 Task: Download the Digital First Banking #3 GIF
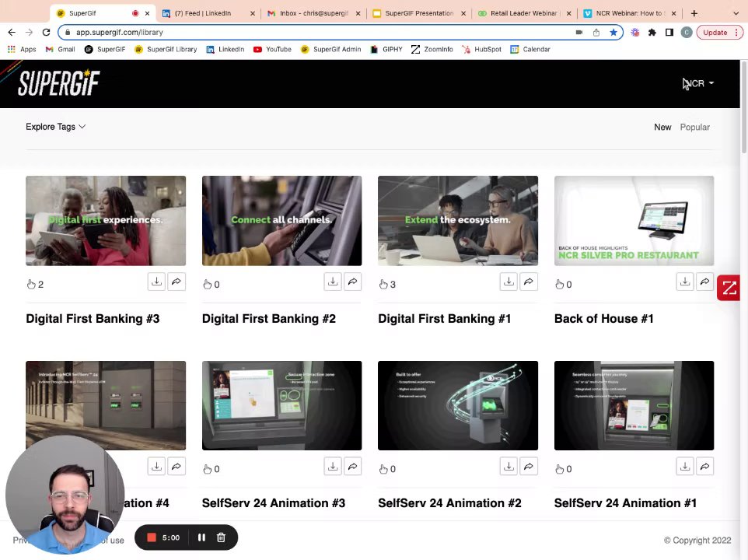tap(156, 282)
